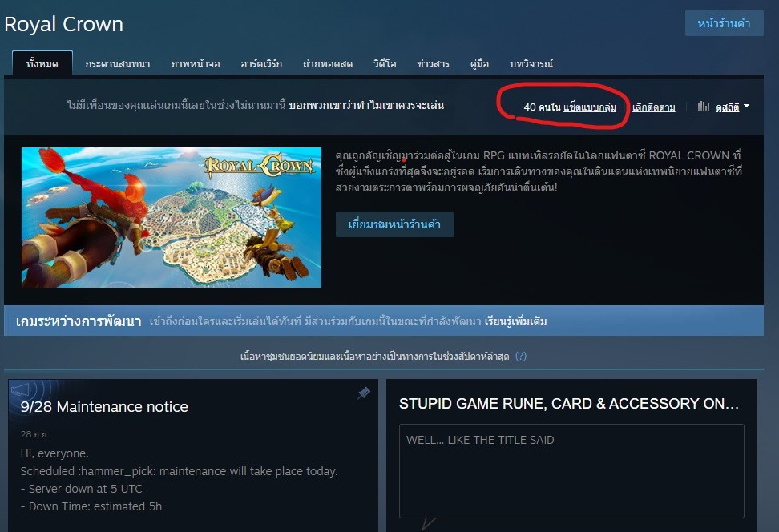Click the บอกพวกเขาว่าทำไมเขาควรจะเล่น link
Screen dimensions: 779x532
(366, 105)
